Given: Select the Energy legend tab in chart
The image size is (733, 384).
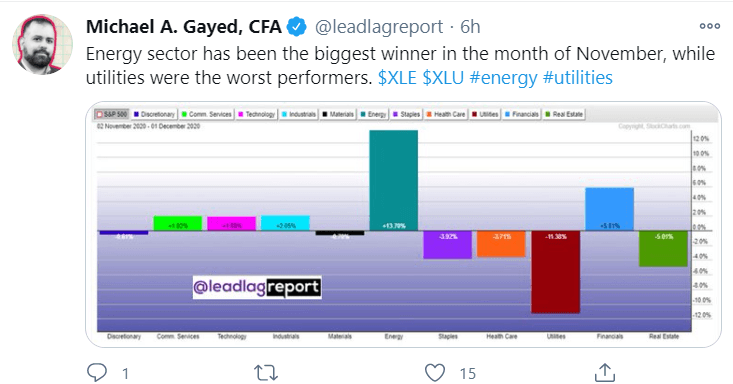Looking at the screenshot, I should tap(374, 114).
